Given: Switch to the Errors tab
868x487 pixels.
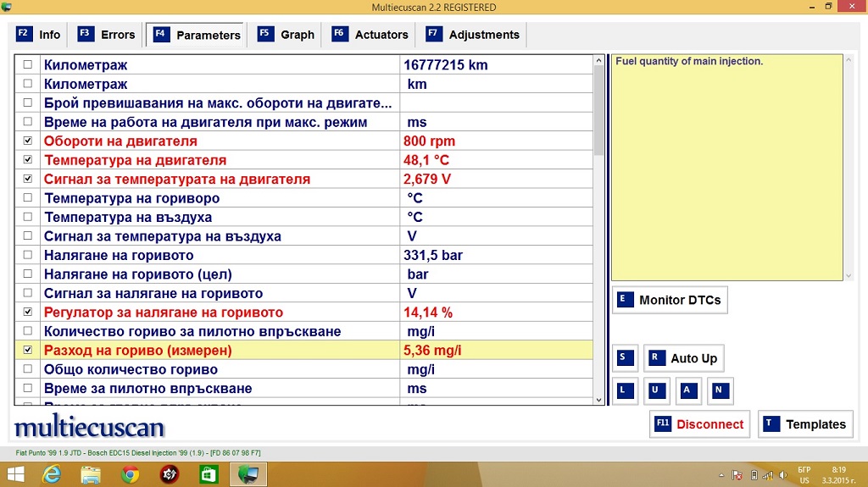Looking at the screenshot, I should tap(107, 35).
